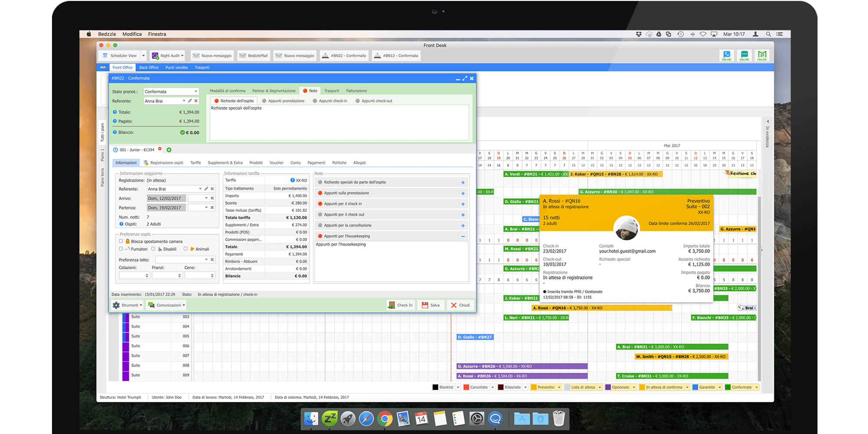Add note to Appunti per la cancellazione

[x=463, y=226]
